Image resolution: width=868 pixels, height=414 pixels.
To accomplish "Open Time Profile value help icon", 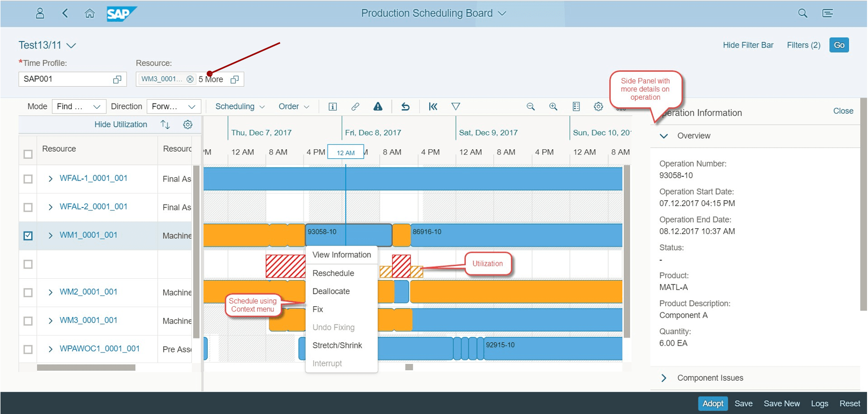I will pyautogui.click(x=117, y=79).
